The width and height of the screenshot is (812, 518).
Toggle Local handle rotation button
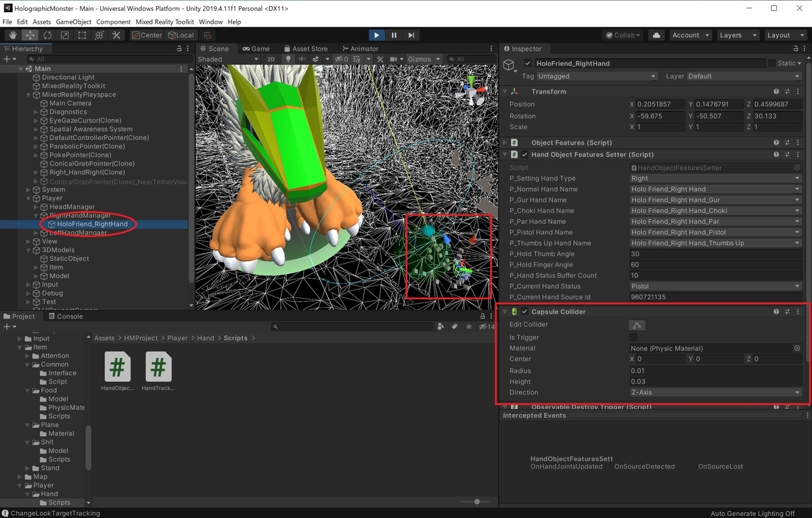click(x=181, y=35)
